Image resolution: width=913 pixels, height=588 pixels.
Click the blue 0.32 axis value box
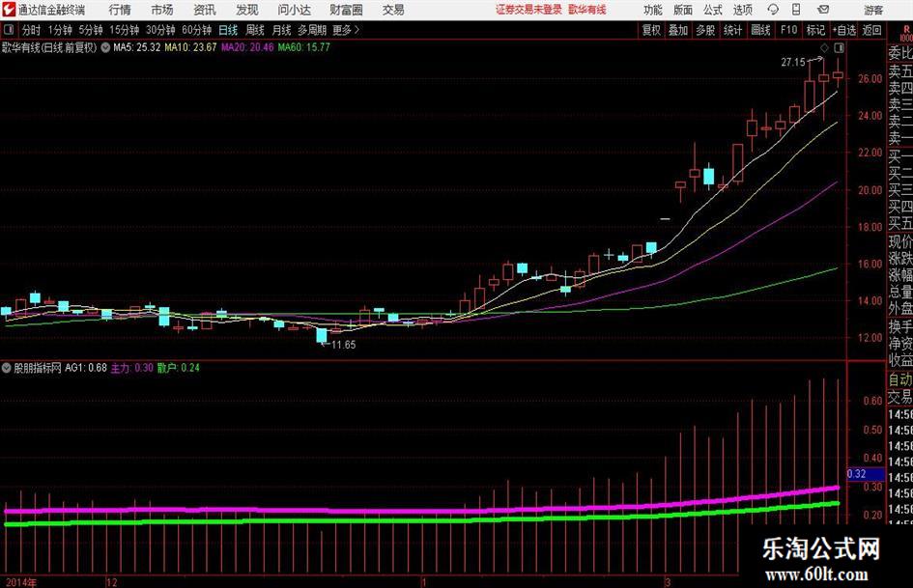[866, 474]
